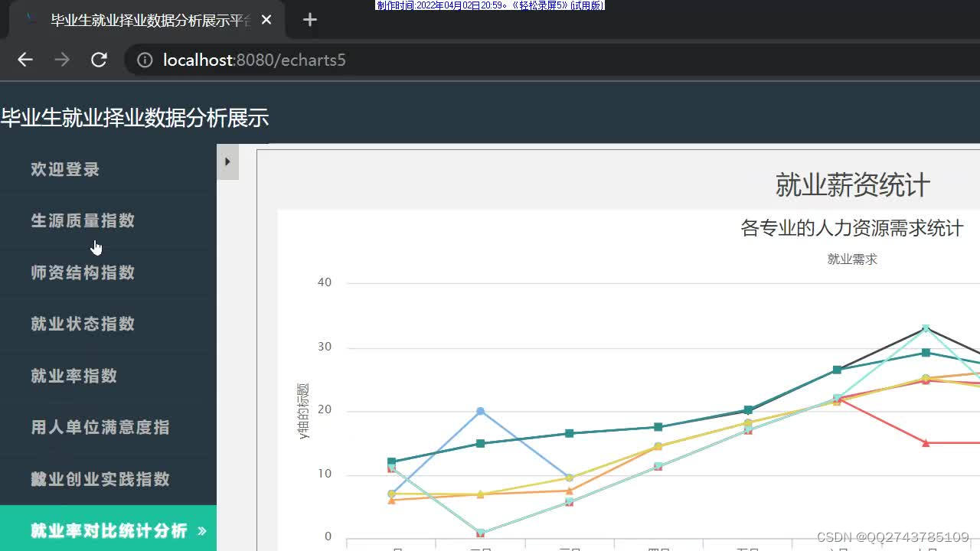The width and height of the screenshot is (980, 551).
Task: Click the 就业需求 chart subtitle
Action: point(852,259)
